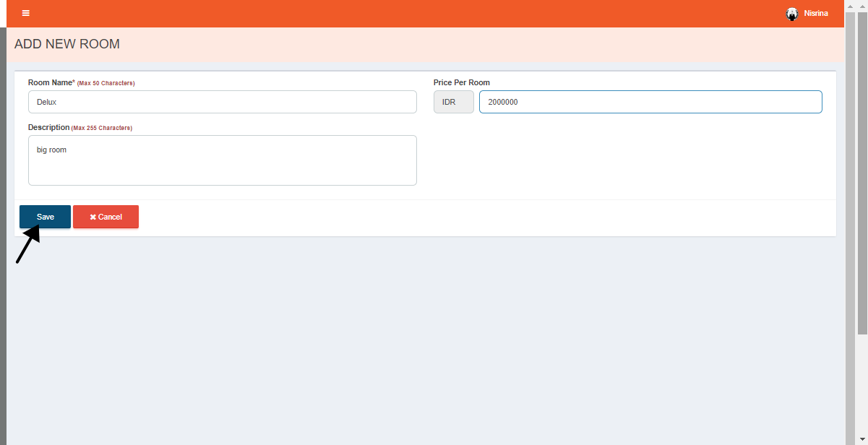The height and width of the screenshot is (445, 868).
Task: Click the Room Name input field
Action: pos(223,102)
